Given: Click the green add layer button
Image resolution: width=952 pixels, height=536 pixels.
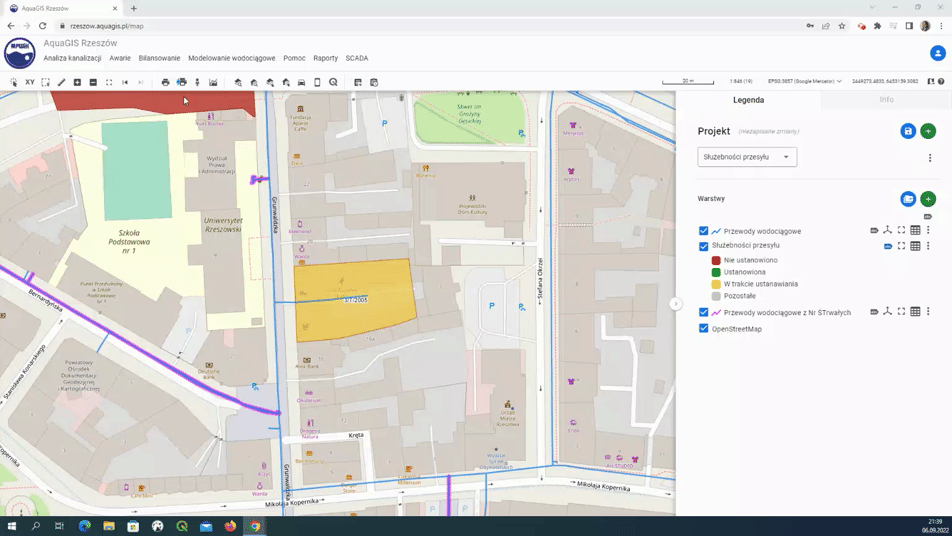Looking at the screenshot, I should pos(928,200).
